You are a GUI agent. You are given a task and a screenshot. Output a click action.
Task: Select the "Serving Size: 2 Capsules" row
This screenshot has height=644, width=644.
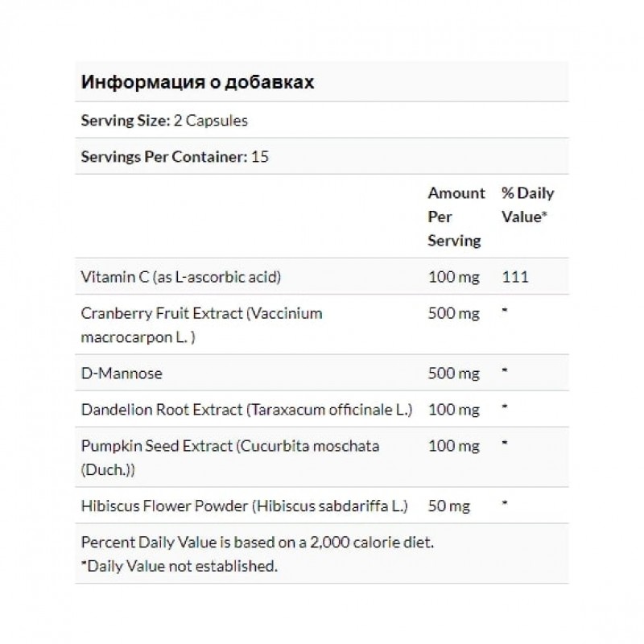point(164,121)
